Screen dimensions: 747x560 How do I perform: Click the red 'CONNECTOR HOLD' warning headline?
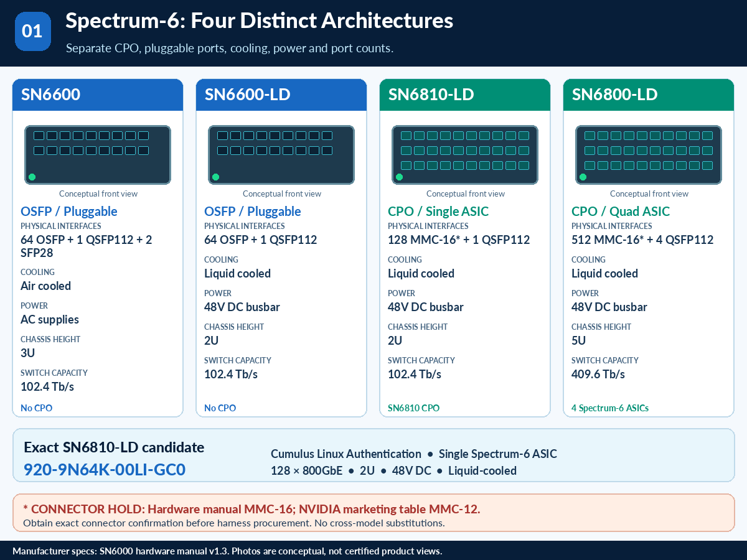coord(251,510)
